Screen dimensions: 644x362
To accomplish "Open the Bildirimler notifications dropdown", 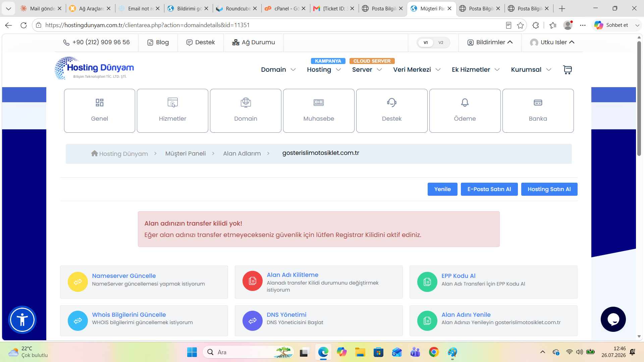I will (490, 42).
